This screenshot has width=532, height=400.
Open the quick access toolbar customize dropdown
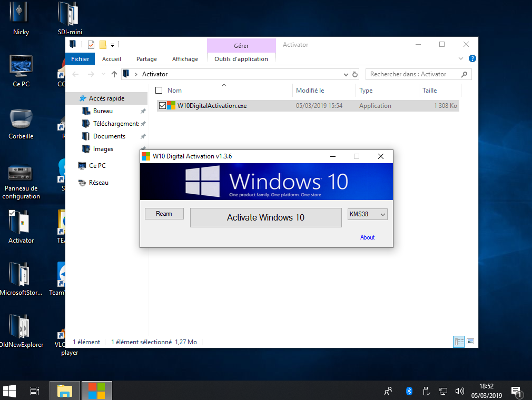[x=112, y=45]
